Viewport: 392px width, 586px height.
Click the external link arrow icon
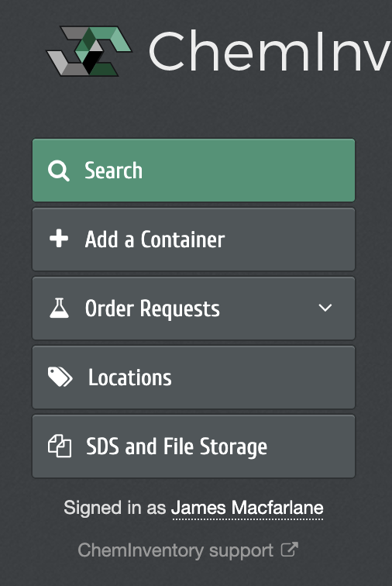click(290, 550)
